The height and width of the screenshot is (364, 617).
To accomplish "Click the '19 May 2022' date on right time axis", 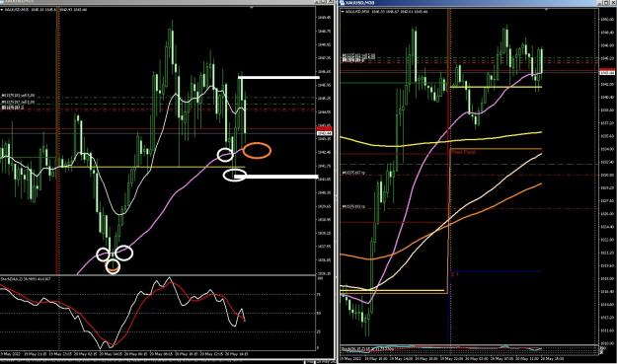I will tap(349, 358).
